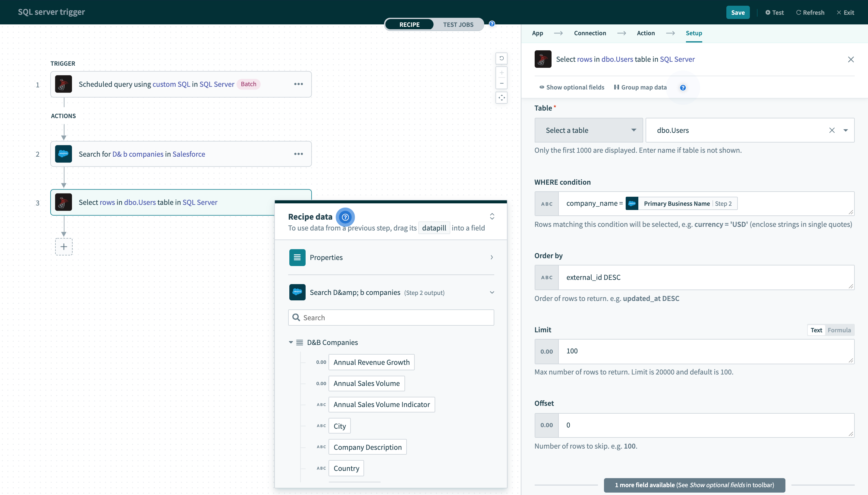Screen dimensions: 868x495
Task: Collapse the D&B Companies tree
Action: pyautogui.click(x=291, y=342)
